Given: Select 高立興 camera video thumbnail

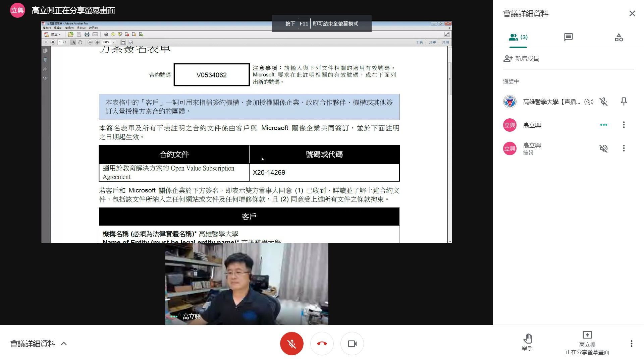Looking at the screenshot, I should [x=247, y=284].
